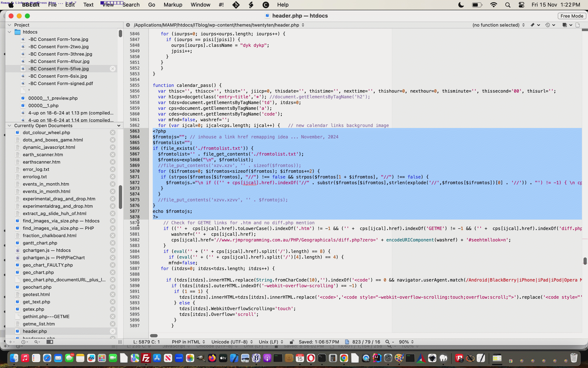This screenshot has height=368, width=588.
Task: Click line number 5855 in the gutter
Action: [x=135, y=85]
